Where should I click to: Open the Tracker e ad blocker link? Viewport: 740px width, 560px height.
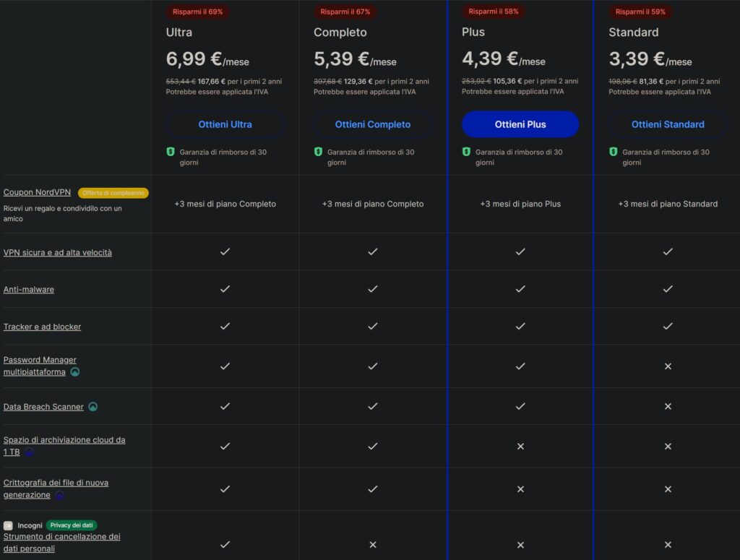click(42, 327)
